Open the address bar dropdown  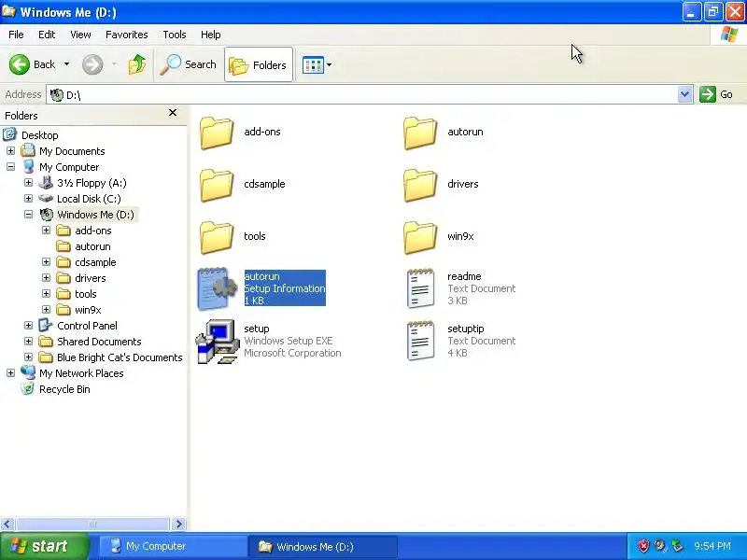684,94
